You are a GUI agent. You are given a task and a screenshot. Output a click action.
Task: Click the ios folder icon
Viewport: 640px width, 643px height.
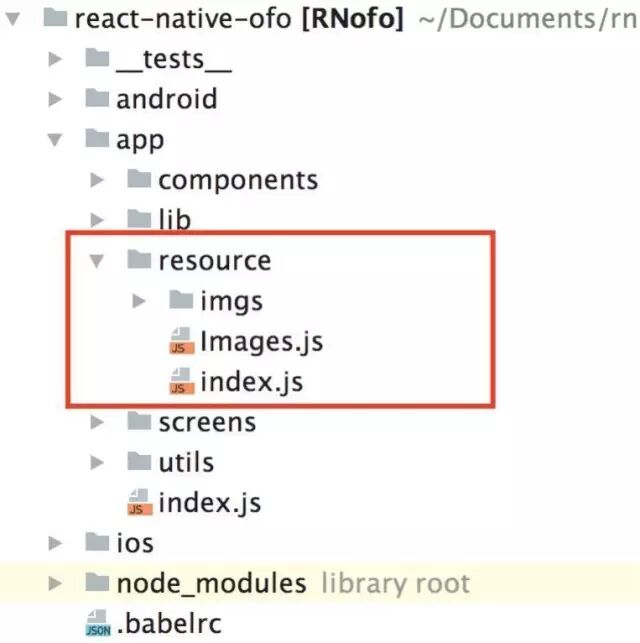pyautogui.click(x=97, y=541)
